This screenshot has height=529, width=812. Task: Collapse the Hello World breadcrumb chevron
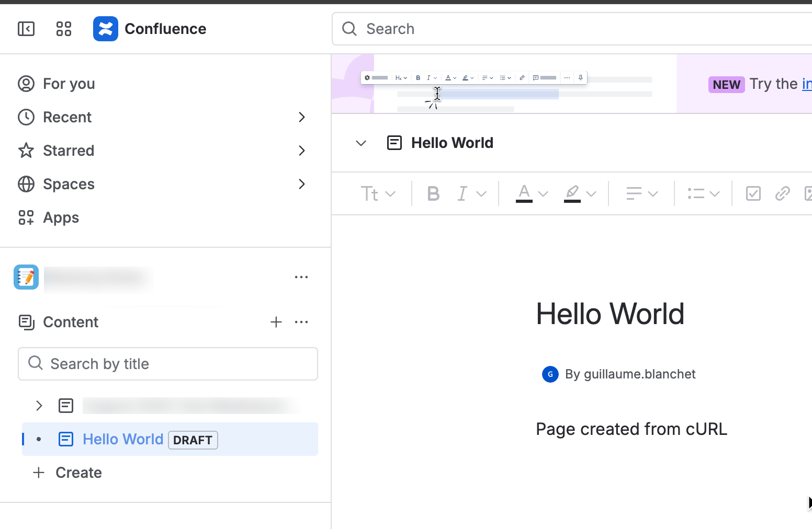pyautogui.click(x=361, y=143)
